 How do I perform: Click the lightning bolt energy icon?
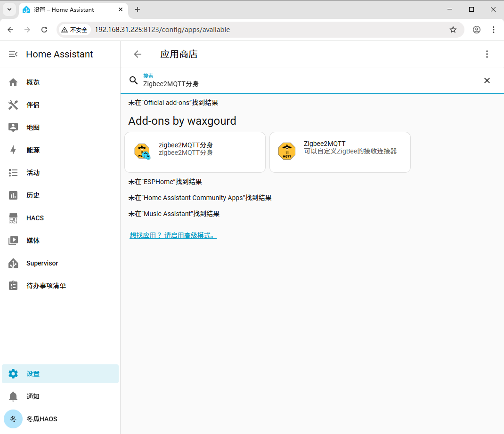click(x=13, y=150)
